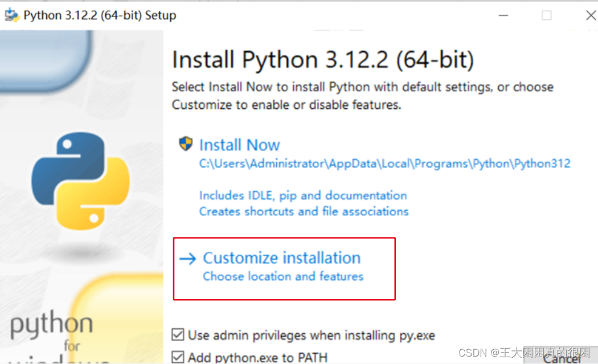Screen dimensions: 598x364
Task: Click the 'Use admin privileges when installing py.exe' label
Action: 311,335
